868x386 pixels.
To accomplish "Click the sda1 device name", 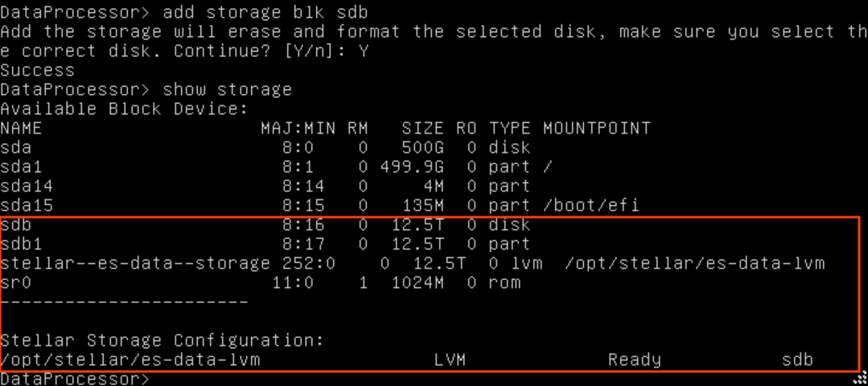I will pyautogui.click(x=22, y=166).
